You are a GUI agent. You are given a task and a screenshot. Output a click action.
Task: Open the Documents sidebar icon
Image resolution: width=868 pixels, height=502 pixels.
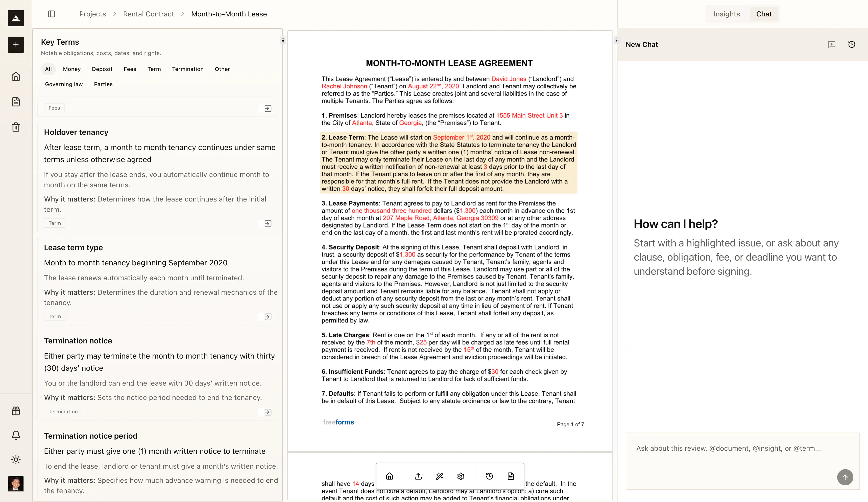16,102
